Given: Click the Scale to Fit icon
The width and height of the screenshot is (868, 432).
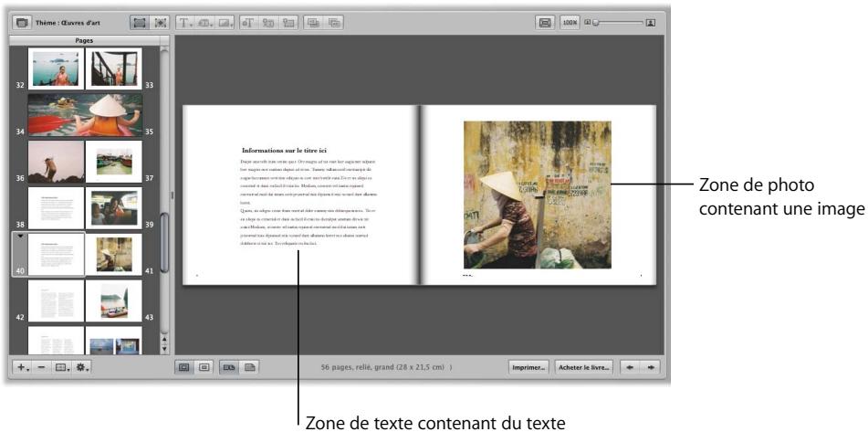Looking at the screenshot, I should click(x=545, y=23).
